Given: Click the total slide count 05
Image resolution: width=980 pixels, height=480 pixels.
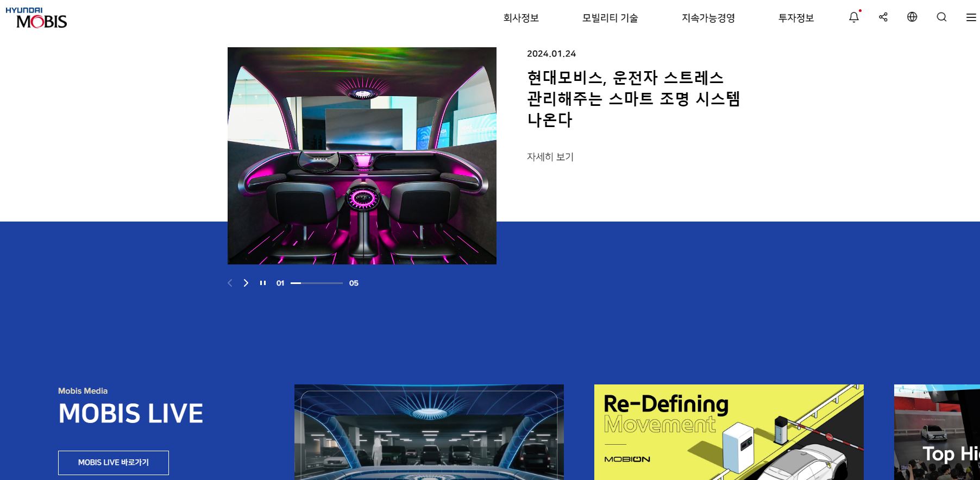Looking at the screenshot, I should coord(354,283).
